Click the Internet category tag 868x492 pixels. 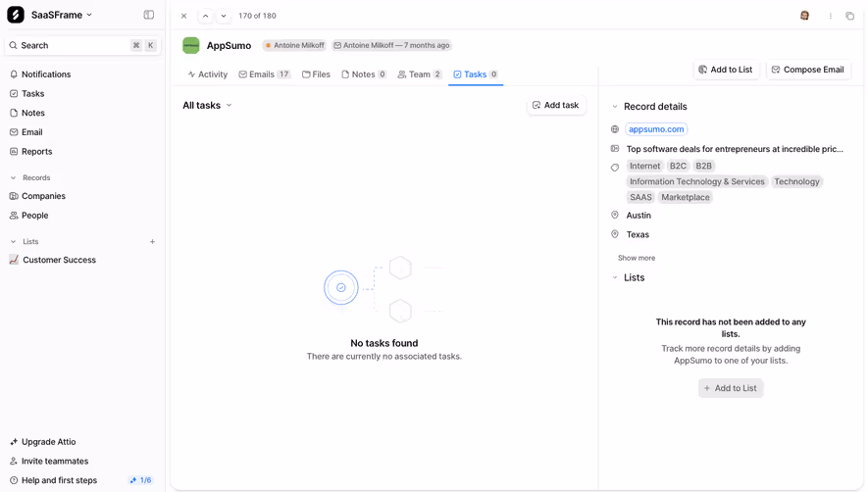pyautogui.click(x=645, y=166)
